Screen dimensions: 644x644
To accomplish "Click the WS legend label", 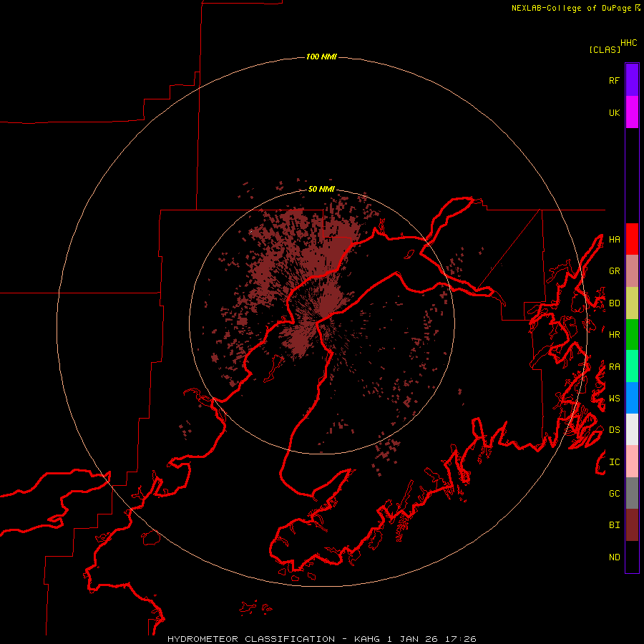I will (x=614, y=399).
